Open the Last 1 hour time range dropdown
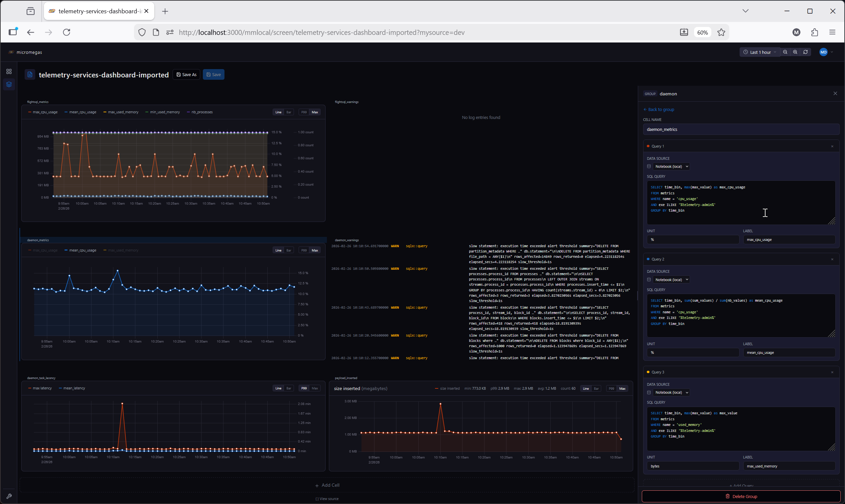This screenshot has height=504, width=845. (760, 52)
